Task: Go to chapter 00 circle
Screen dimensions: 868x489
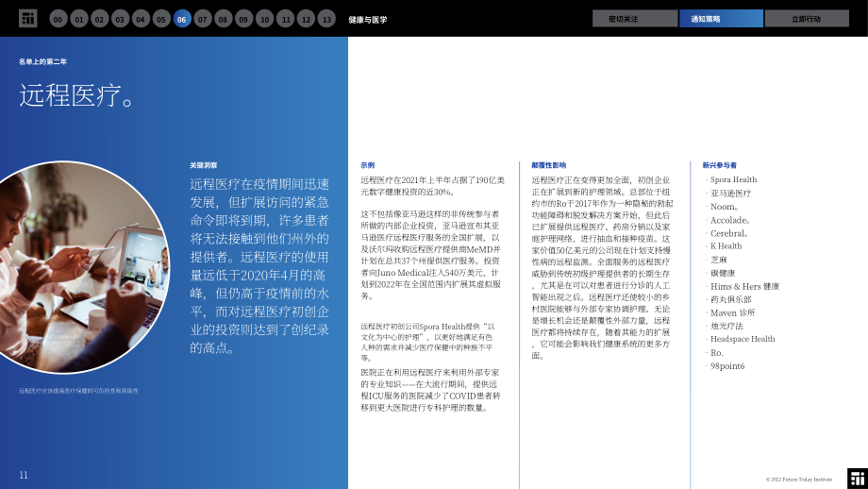Action: click(58, 19)
